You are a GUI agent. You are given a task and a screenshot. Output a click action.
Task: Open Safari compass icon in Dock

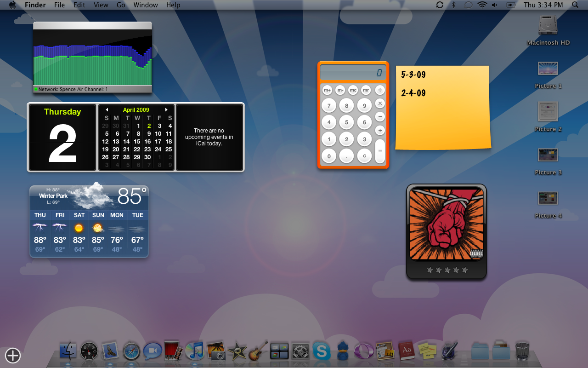coord(131,351)
